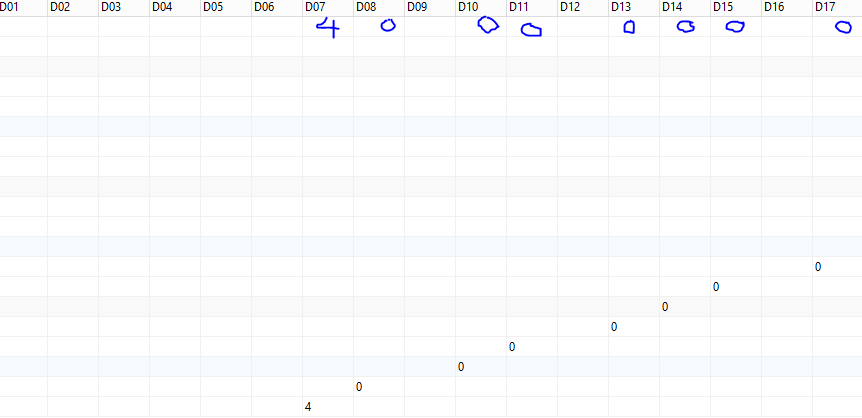This screenshot has width=862, height=418.
Task: Select the D11 column header
Action: [532, 8]
